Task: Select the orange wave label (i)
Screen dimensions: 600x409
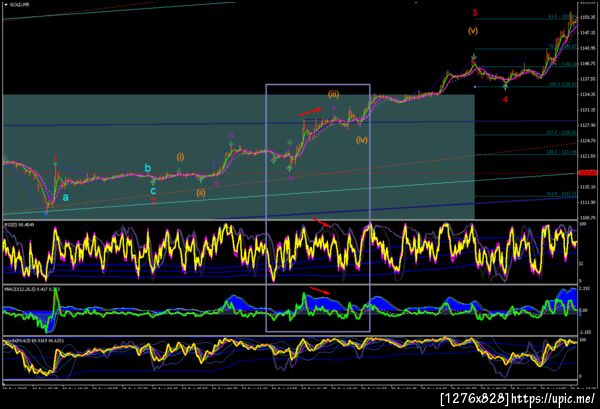Action: 180,157
